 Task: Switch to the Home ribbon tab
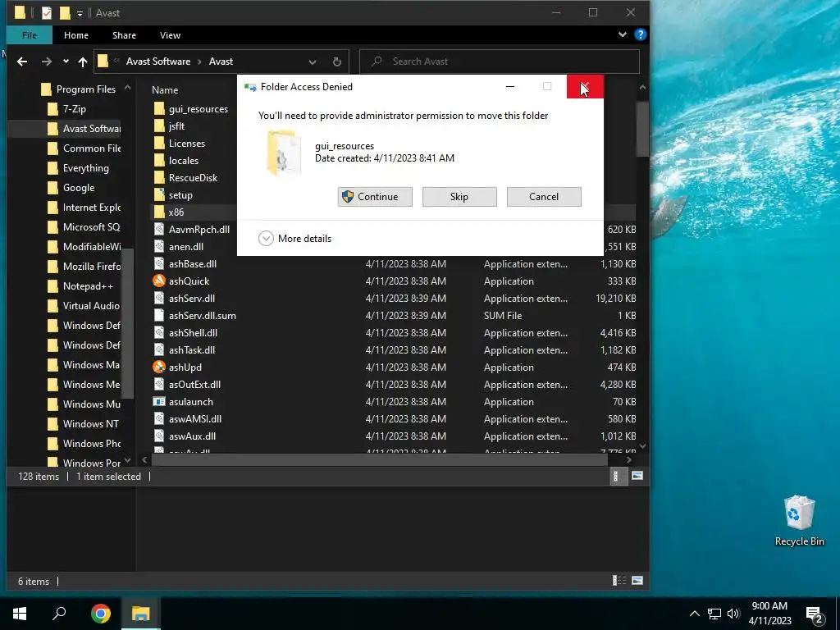[76, 35]
